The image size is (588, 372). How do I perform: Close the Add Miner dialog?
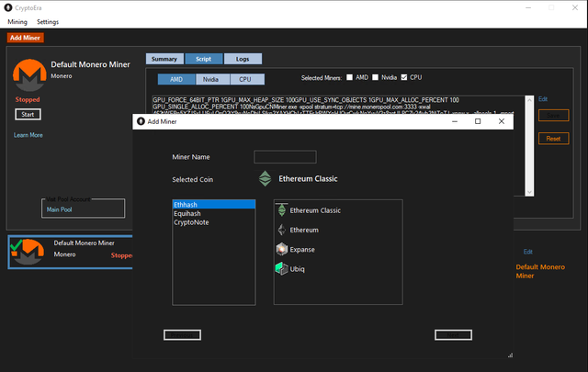pyautogui.click(x=502, y=121)
